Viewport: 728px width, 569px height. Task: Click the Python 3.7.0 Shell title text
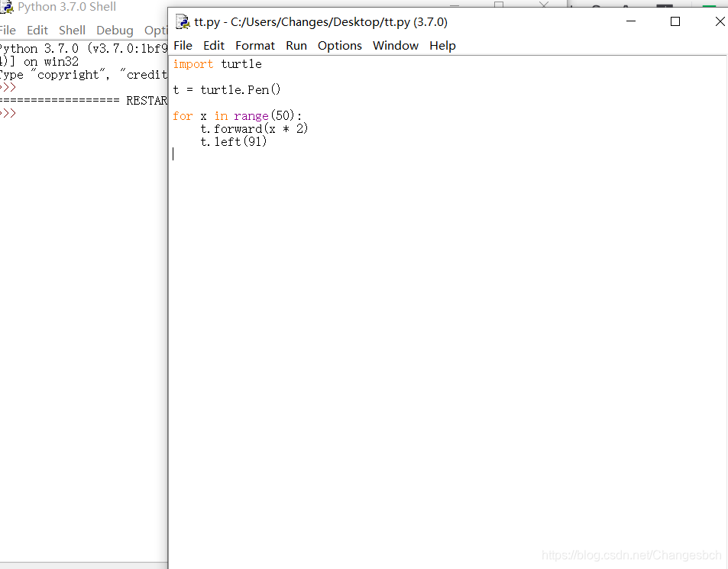point(67,7)
